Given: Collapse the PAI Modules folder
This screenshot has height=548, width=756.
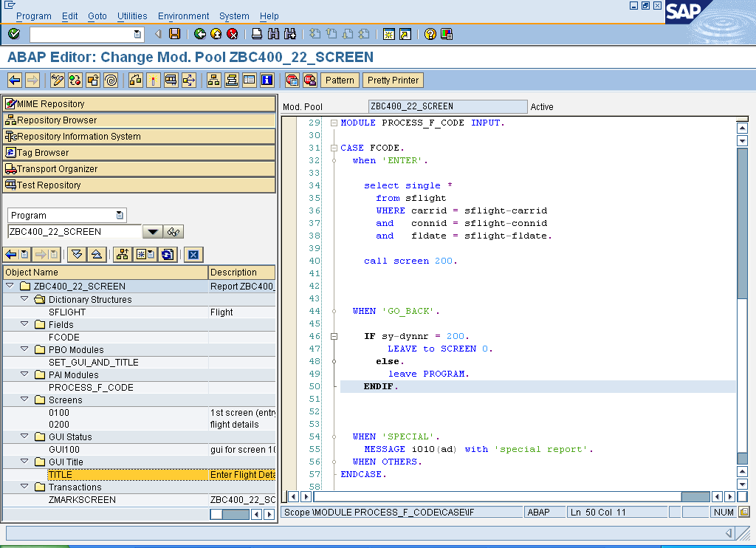Looking at the screenshot, I should [24, 374].
